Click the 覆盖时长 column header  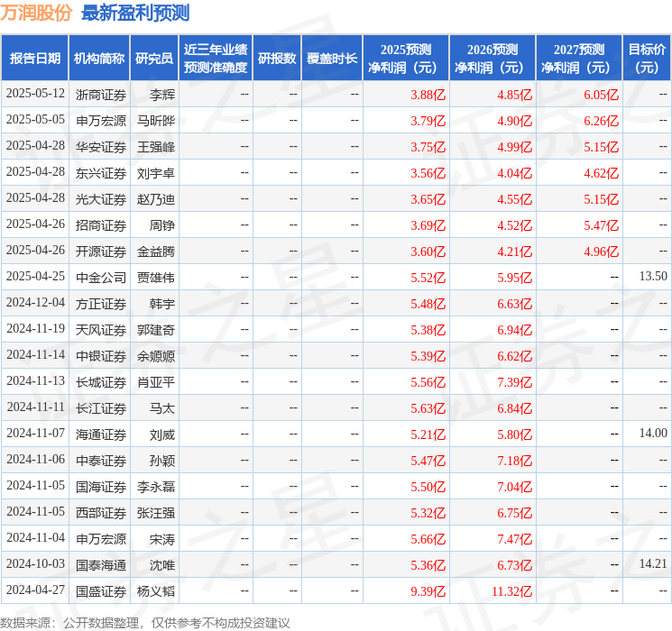332,59
